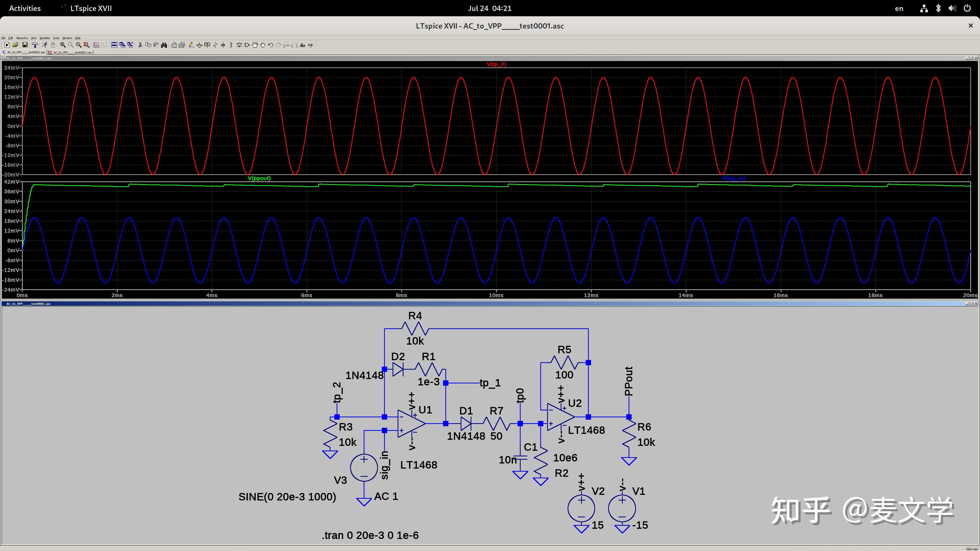The width and height of the screenshot is (980, 551).
Task: Click the Find binoculars icon
Action: point(164,45)
